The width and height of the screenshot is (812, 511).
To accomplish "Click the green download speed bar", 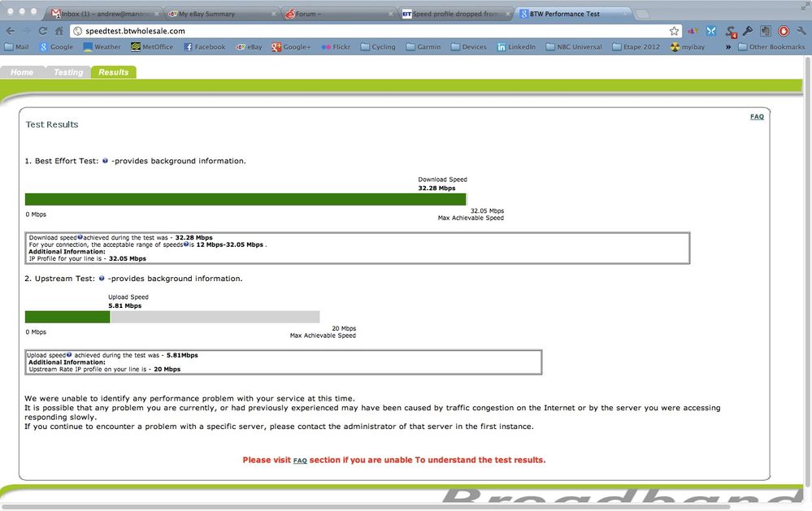I will 245,199.
